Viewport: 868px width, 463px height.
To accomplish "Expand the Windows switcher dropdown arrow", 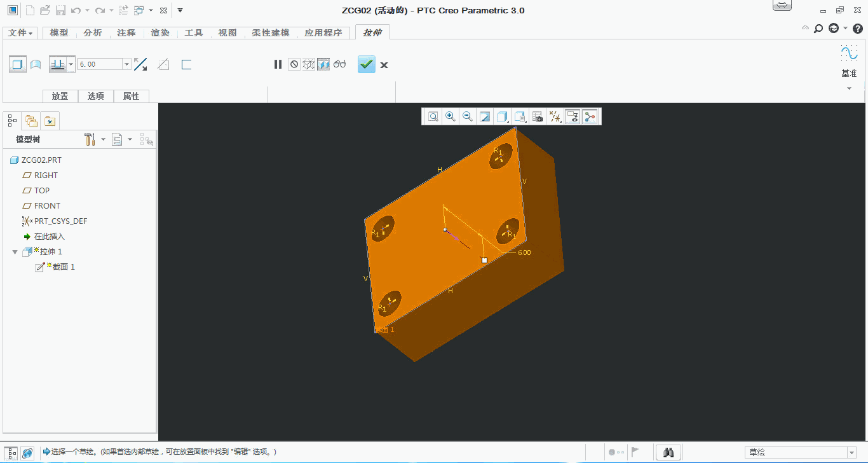I will pos(151,10).
